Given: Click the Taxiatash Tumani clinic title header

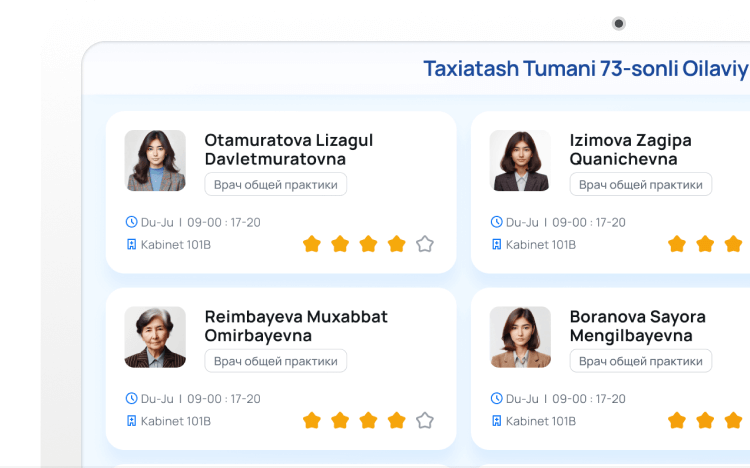Looking at the screenshot, I should [x=585, y=69].
